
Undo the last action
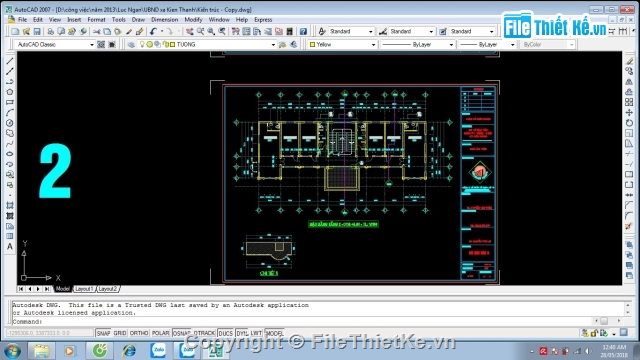pos(153,31)
